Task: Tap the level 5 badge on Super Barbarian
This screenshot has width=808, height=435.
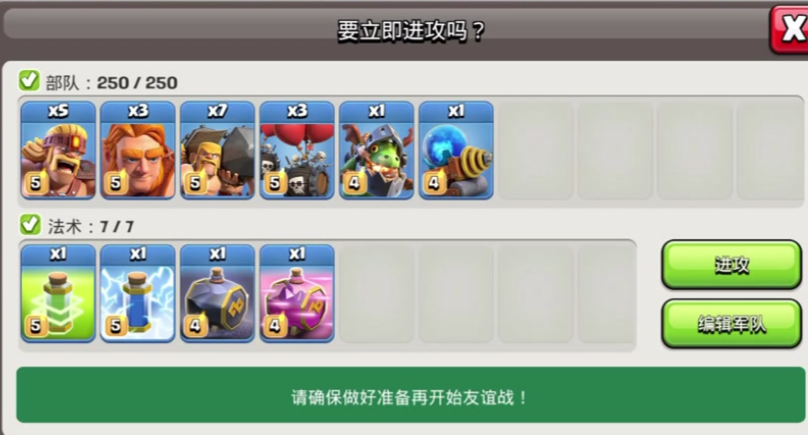Action: (35, 182)
